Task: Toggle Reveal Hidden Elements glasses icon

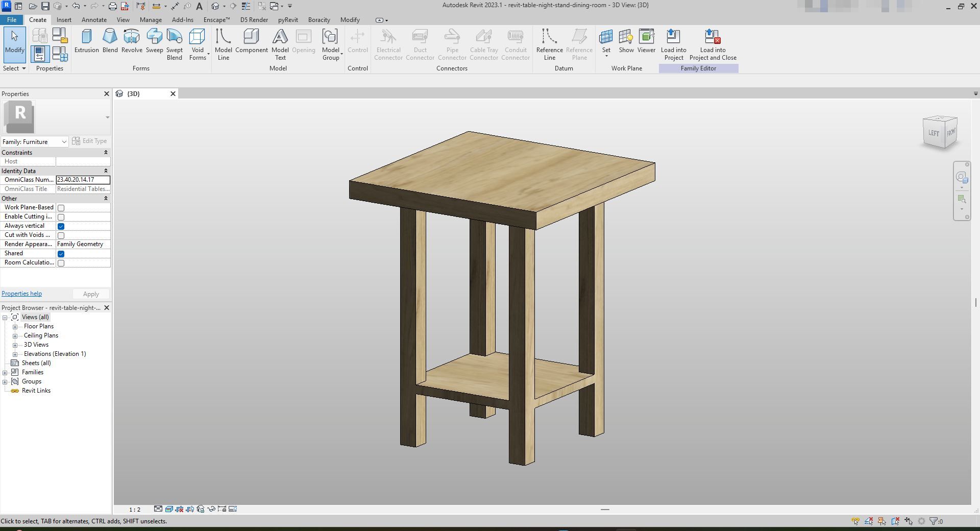Action: [211, 509]
